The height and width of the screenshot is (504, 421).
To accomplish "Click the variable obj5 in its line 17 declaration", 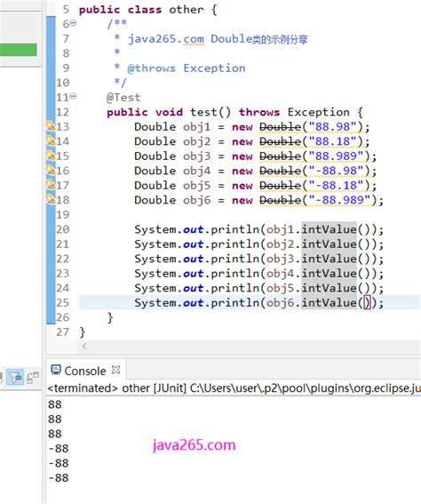I will (196, 186).
